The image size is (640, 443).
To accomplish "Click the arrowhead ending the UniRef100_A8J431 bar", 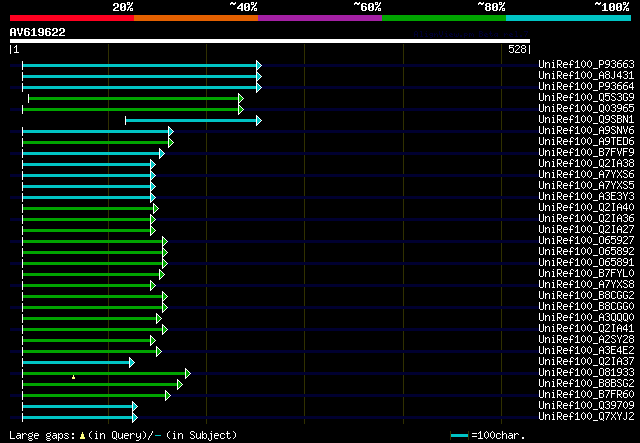I will click(x=259, y=76).
